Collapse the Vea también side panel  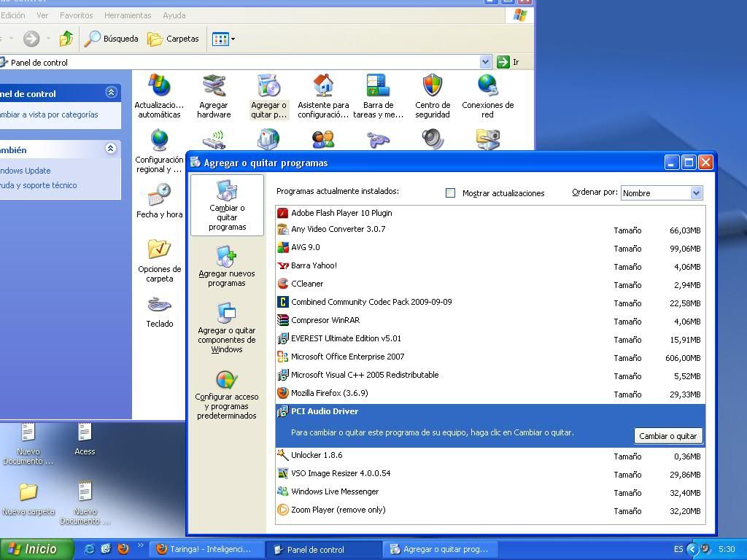(111, 149)
